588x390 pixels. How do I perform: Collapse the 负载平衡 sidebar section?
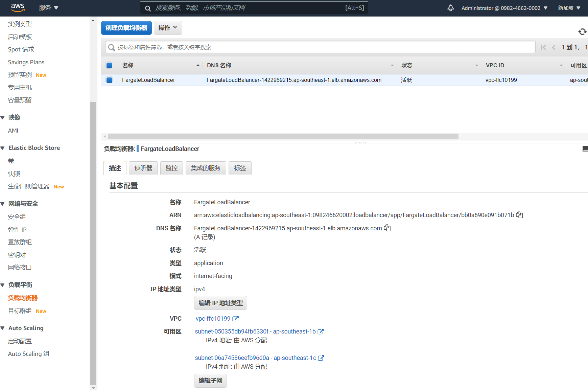tap(3, 285)
